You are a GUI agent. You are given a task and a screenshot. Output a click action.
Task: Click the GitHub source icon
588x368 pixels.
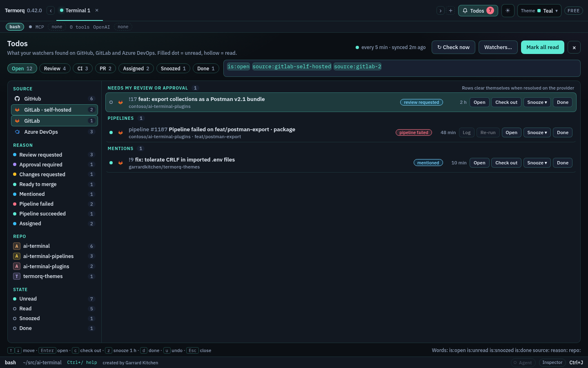(17, 99)
